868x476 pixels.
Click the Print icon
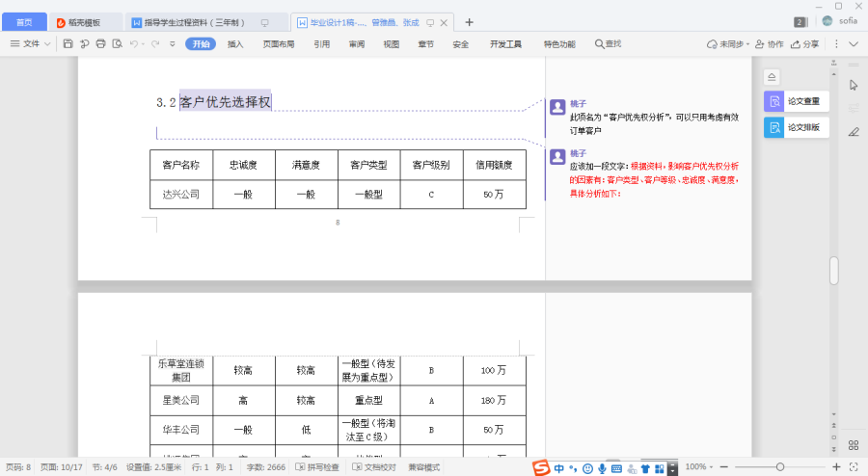100,43
